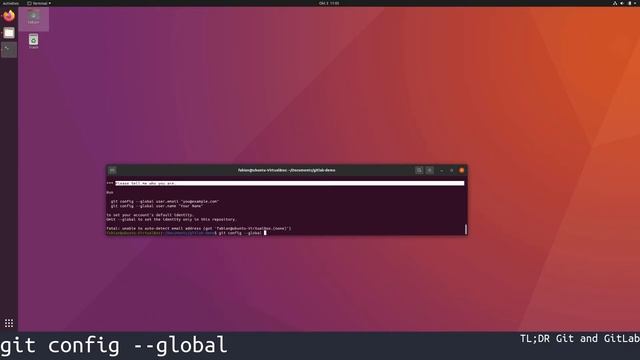Open the clock and calendar in top bar
The image size is (640, 360).
(329, 3)
